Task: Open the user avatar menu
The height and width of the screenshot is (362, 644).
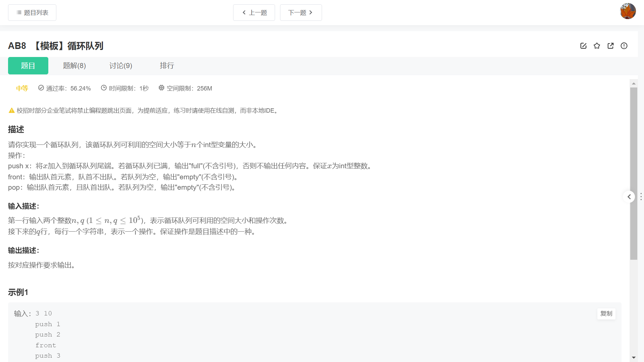Action: click(x=628, y=11)
